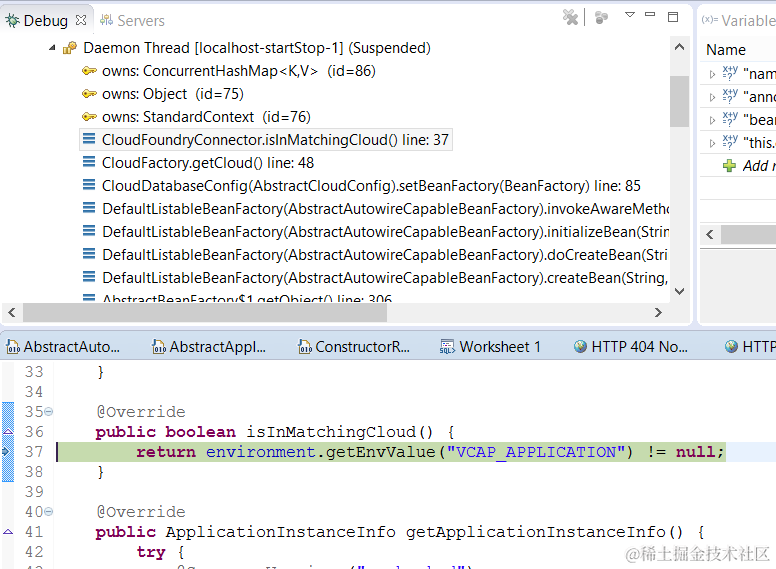
Task: Click Debug view horizontal scroll left arrow
Action: click(12, 313)
